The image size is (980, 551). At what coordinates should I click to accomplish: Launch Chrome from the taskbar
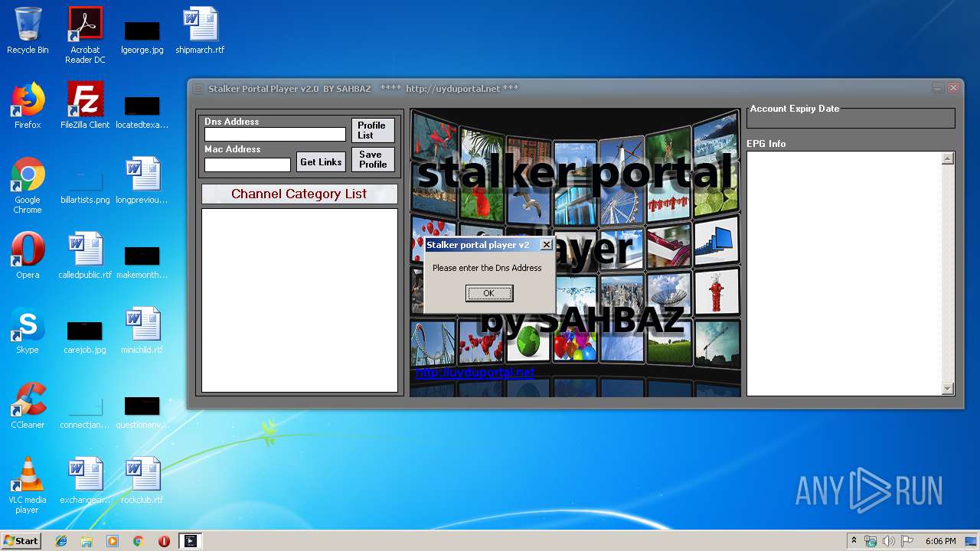tap(138, 541)
